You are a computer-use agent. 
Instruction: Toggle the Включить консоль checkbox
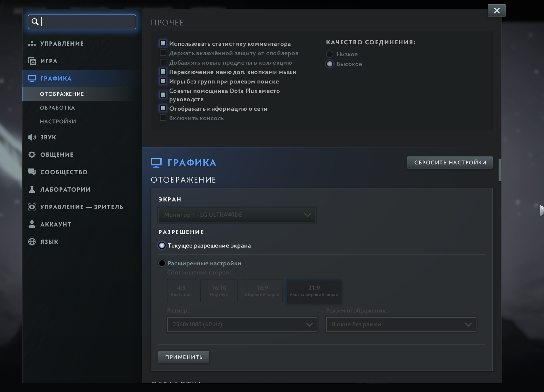(163, 118)
